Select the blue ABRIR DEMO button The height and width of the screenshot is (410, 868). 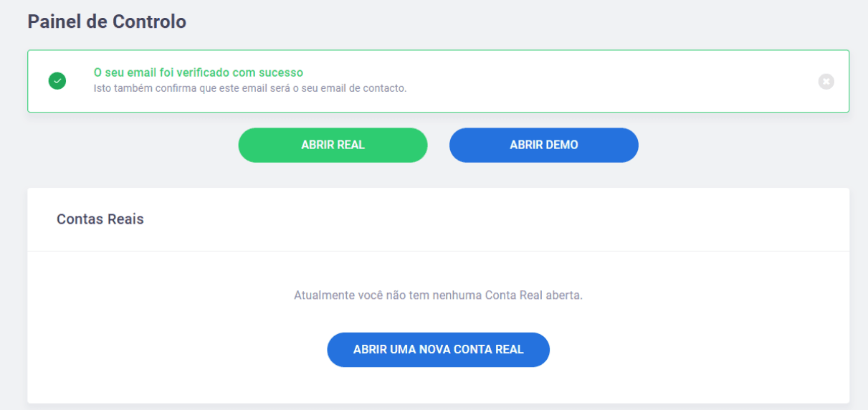click(543, 145)
